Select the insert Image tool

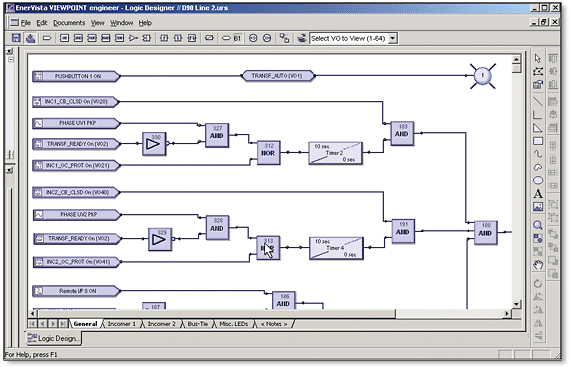tap(538, 207)
